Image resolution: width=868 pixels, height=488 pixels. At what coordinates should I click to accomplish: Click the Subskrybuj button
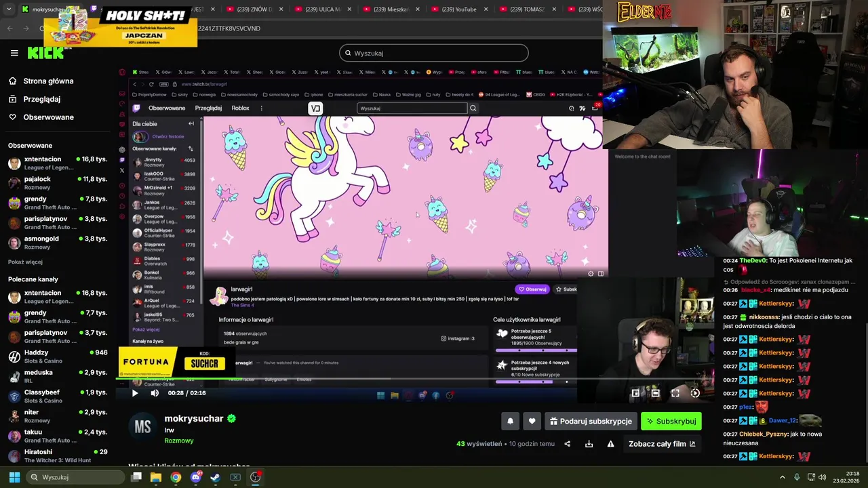point(671,421)
